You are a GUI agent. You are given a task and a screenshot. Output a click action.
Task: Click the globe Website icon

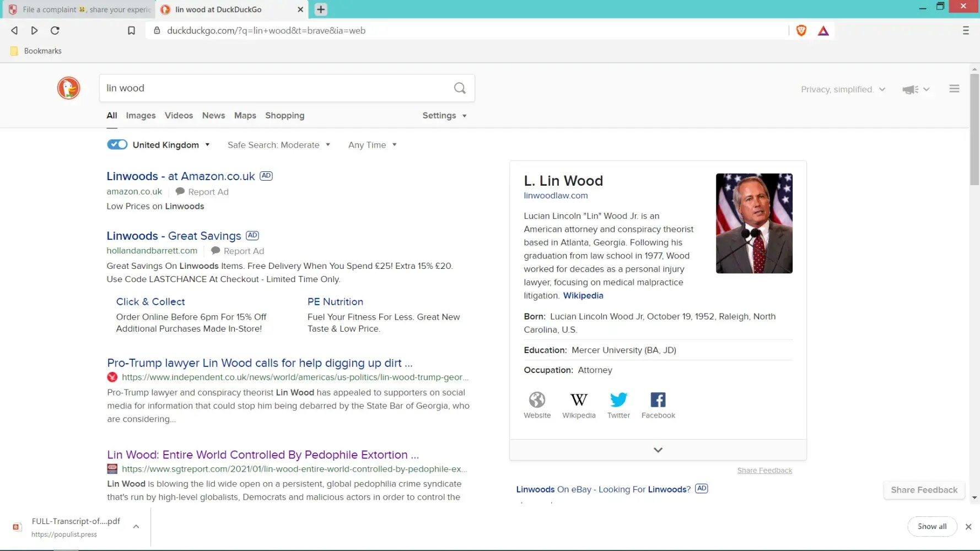coord(537,400)
